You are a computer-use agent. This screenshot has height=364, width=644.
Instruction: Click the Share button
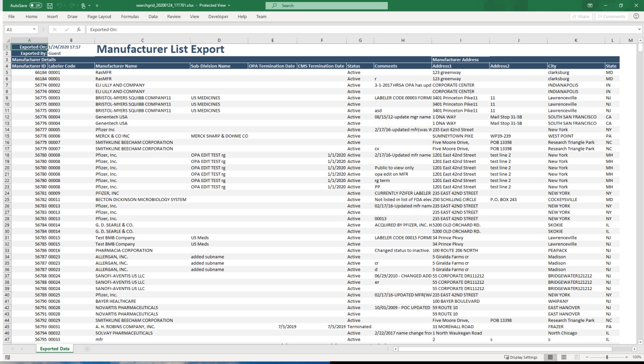click(x=581, y=16)
